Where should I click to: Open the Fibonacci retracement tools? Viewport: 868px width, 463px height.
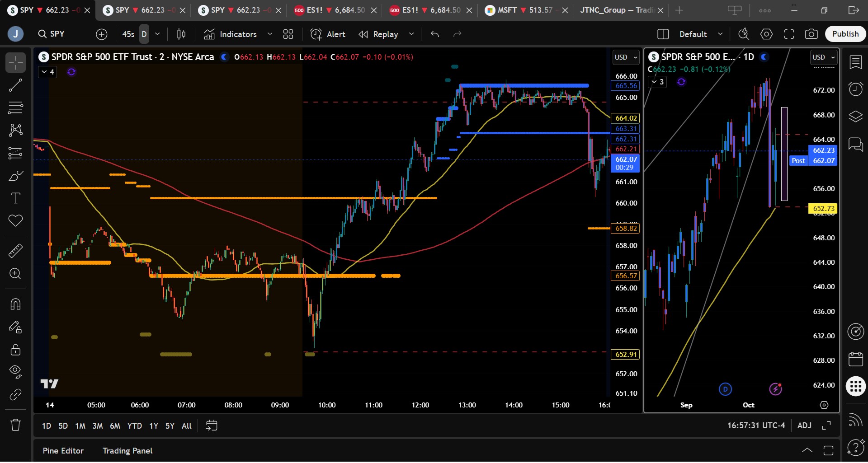(15, 108)
